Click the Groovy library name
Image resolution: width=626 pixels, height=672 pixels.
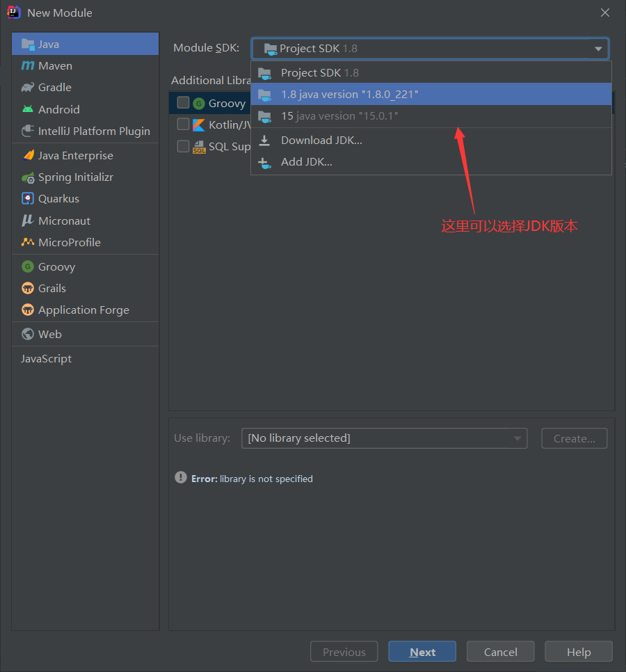tap(227, 103)
